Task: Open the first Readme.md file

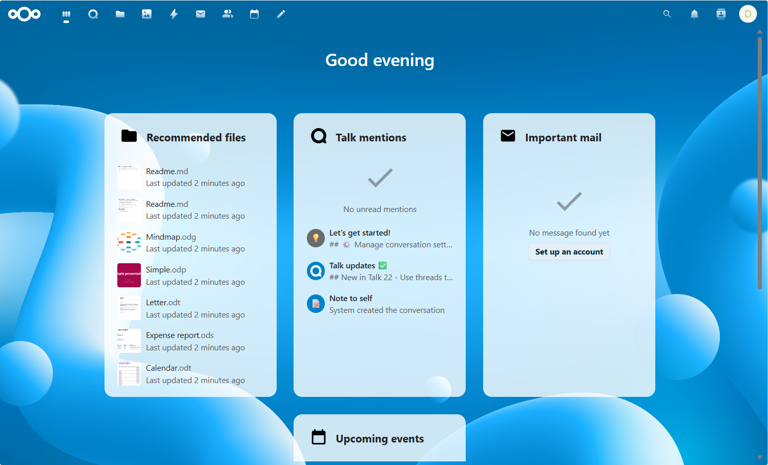Action: coord(191,177)
